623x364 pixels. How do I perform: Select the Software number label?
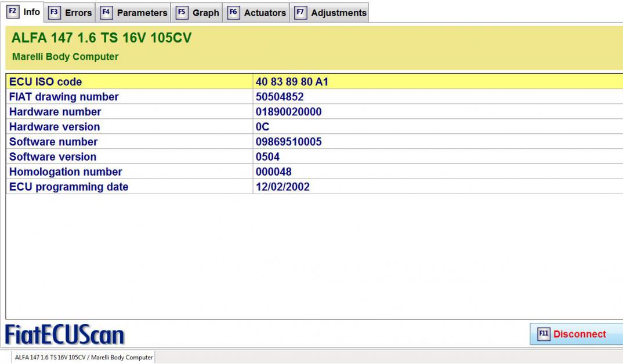click(x=53, y=142)
